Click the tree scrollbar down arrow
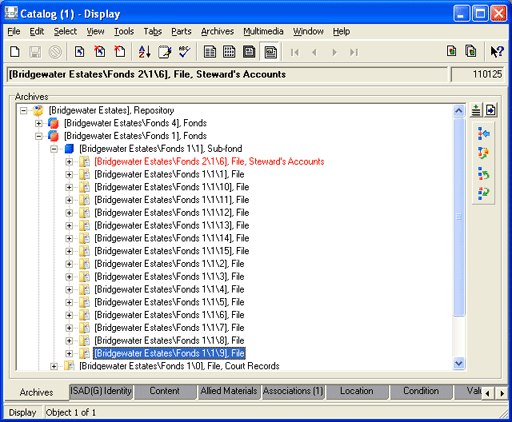Image resolution: width=512 pixels, height=422 pixels. click(x=459, y=363)
